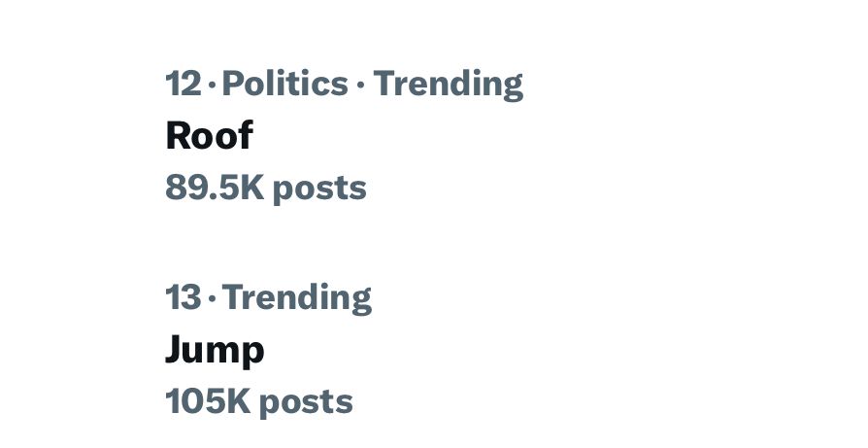Tap the bold Jump headline

pos(215,350)
